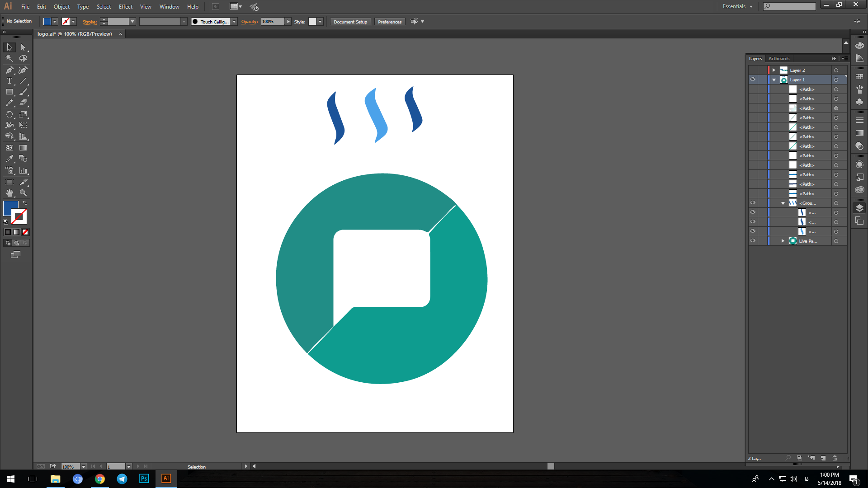Click the Document Setup button

350,22
